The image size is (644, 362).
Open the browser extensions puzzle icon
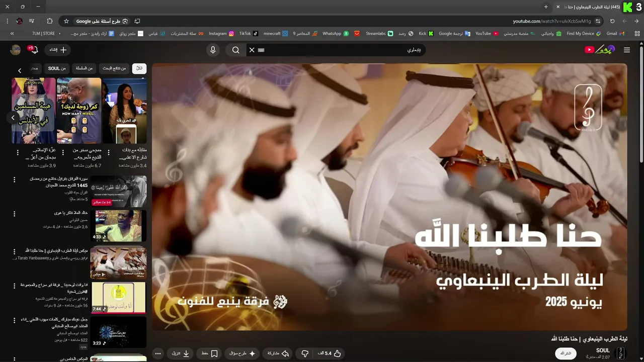pos(49,21)
